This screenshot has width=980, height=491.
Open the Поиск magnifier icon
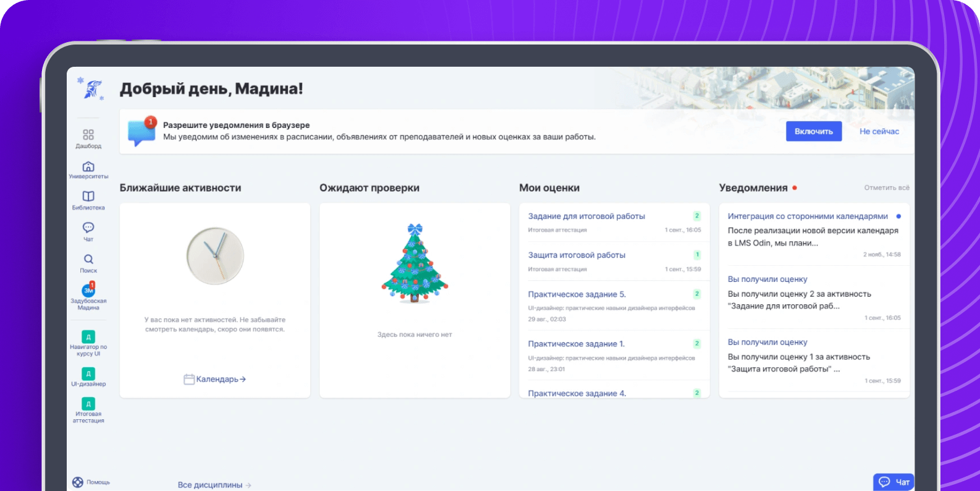coord(88,259)
